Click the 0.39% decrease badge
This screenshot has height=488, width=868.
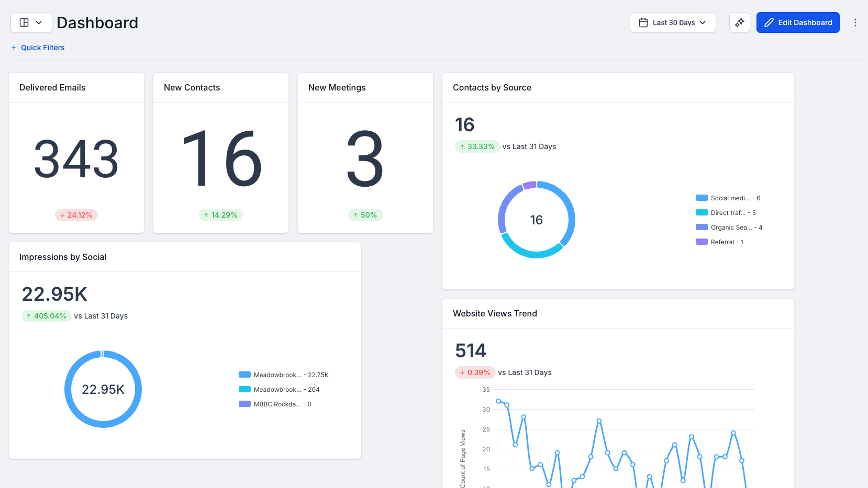click(475, 372)
